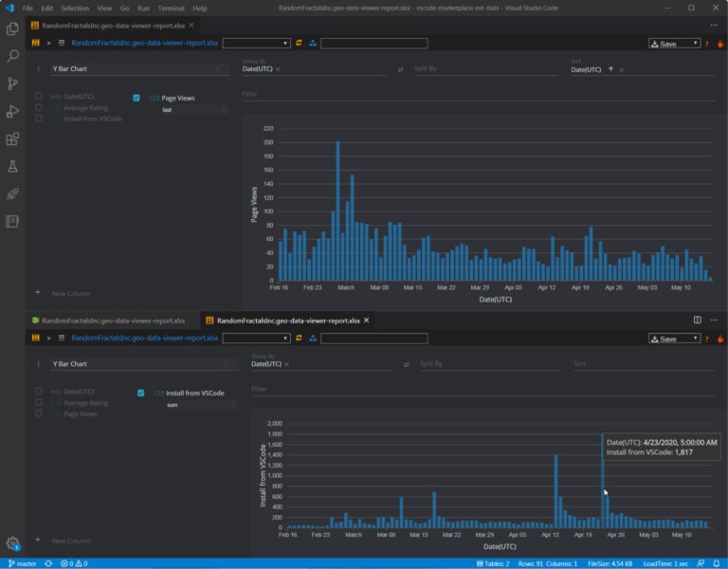
Task: Uncheck Install from VSCode in bottom viewer
Action: pos(140,393)
